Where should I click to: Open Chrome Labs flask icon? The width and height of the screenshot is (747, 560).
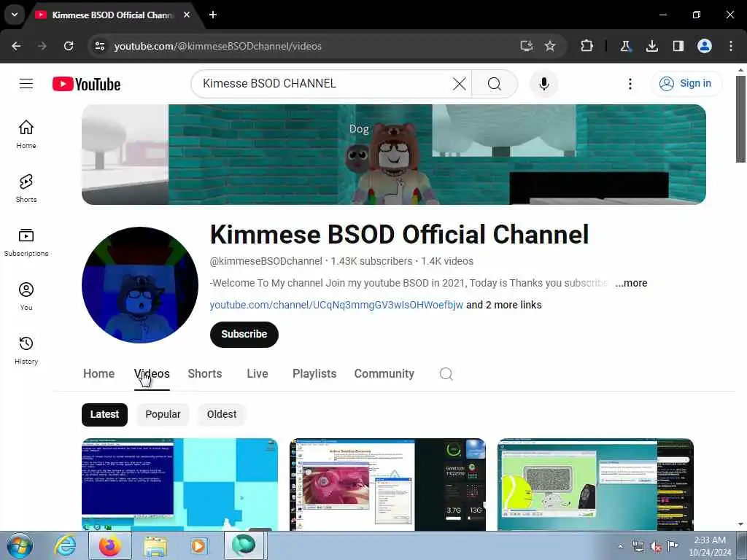(625, 46)
